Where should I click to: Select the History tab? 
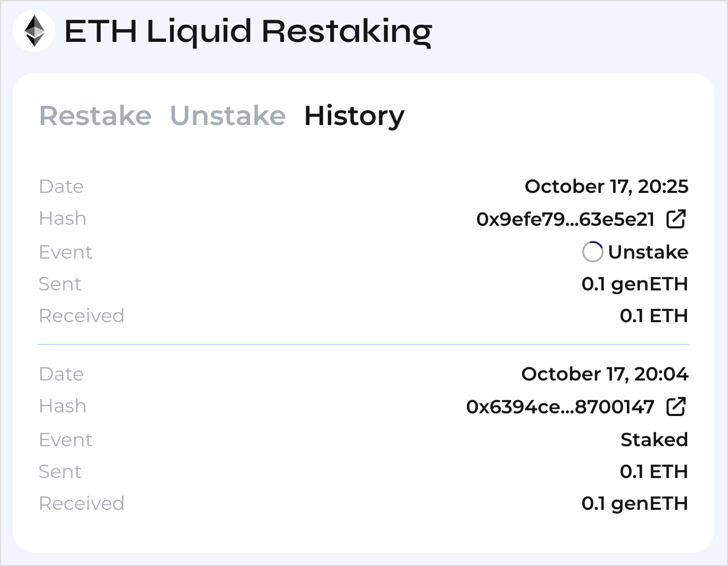(354, 117)
